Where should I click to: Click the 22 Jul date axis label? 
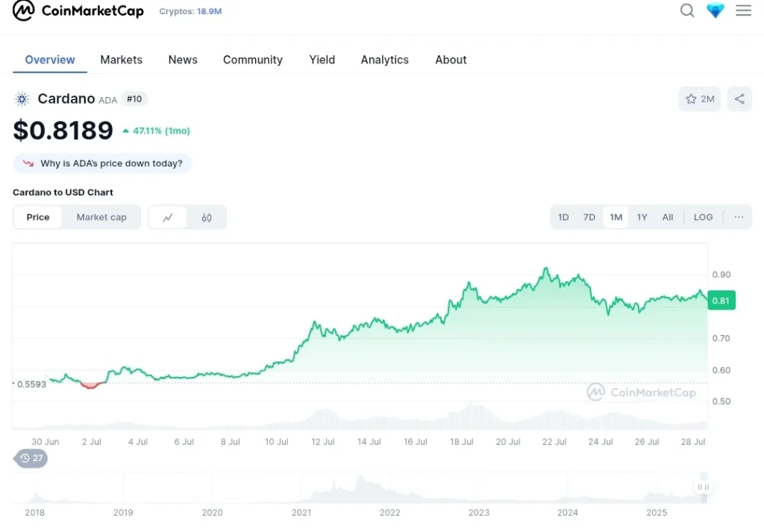(554, 442)
